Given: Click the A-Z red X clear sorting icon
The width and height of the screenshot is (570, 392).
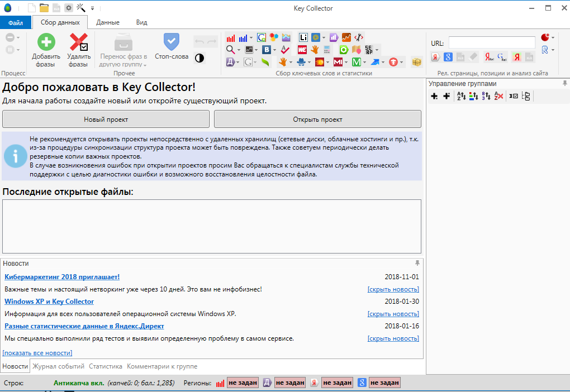Looking at the screenshot, I should click(x=498, y=96).
